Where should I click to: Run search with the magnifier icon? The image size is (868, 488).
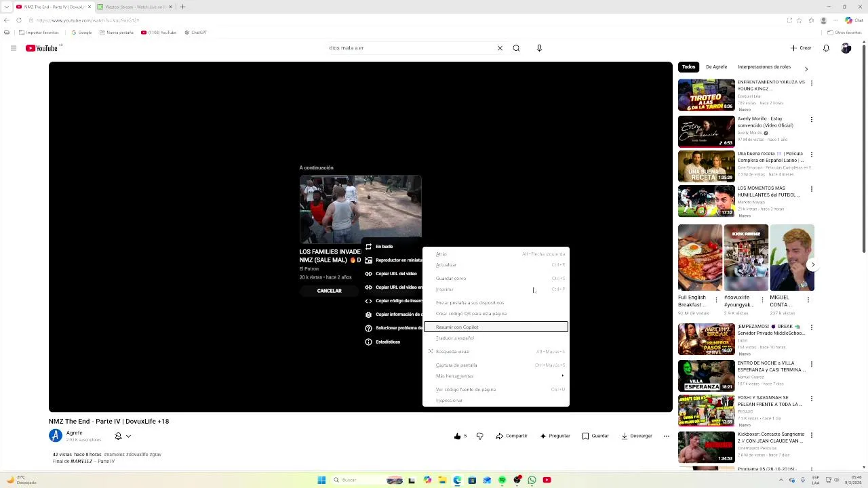(x=516, y=48)
